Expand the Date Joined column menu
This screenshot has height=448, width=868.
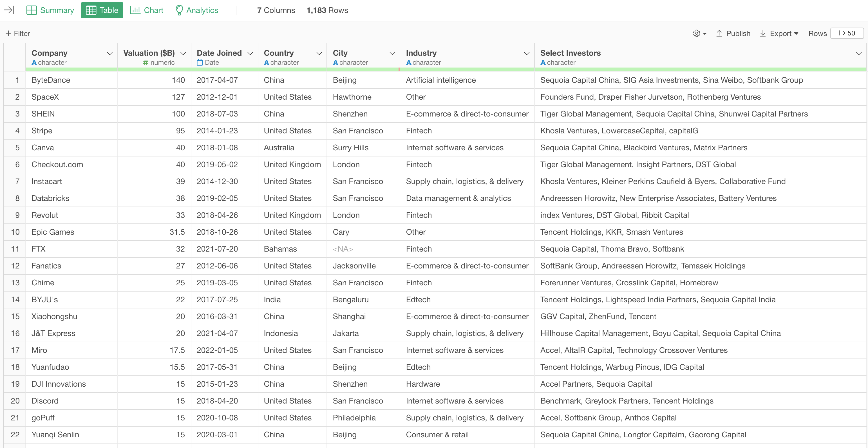point(250,53)
